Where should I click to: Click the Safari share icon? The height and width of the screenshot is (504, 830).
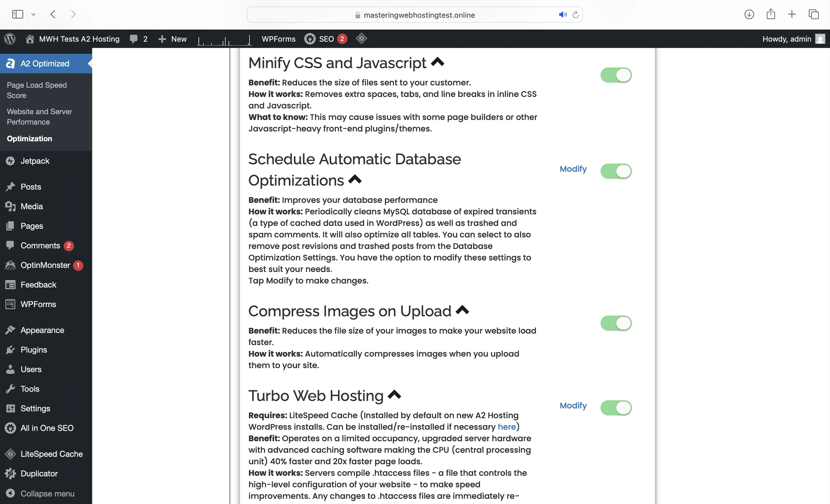[771, 14]
